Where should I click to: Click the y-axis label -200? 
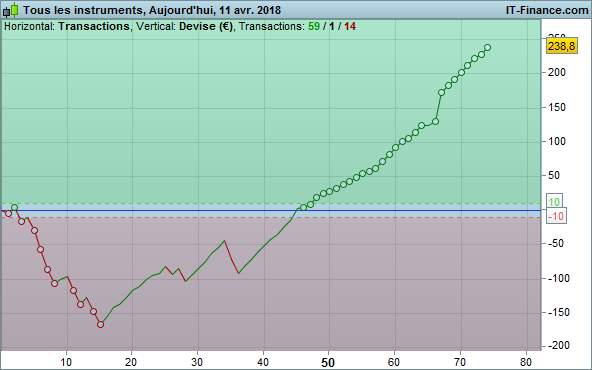[x=558, y=345]
